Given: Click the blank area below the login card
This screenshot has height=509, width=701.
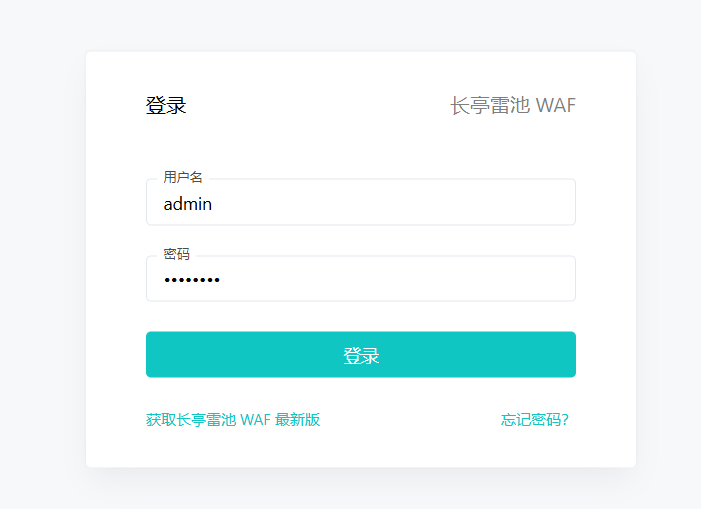Looking at the screenshot, I should tap(360, 490).
